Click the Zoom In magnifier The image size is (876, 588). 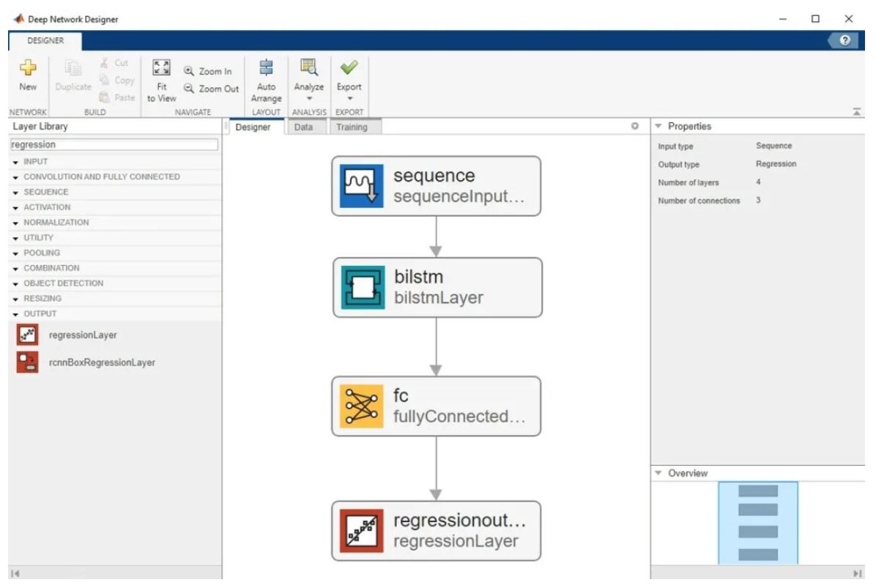click(189, 71)
